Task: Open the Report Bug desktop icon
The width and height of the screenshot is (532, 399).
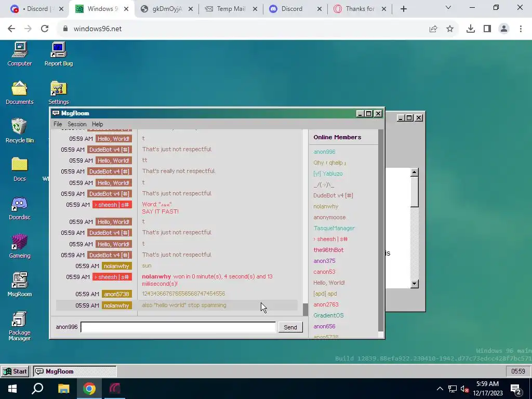Action: pos(58,54)
